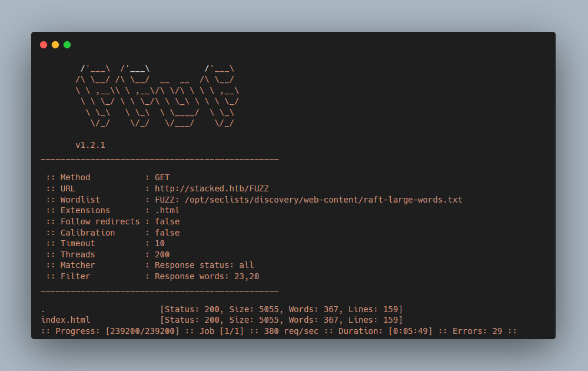Click the Calibration false value

167,233
